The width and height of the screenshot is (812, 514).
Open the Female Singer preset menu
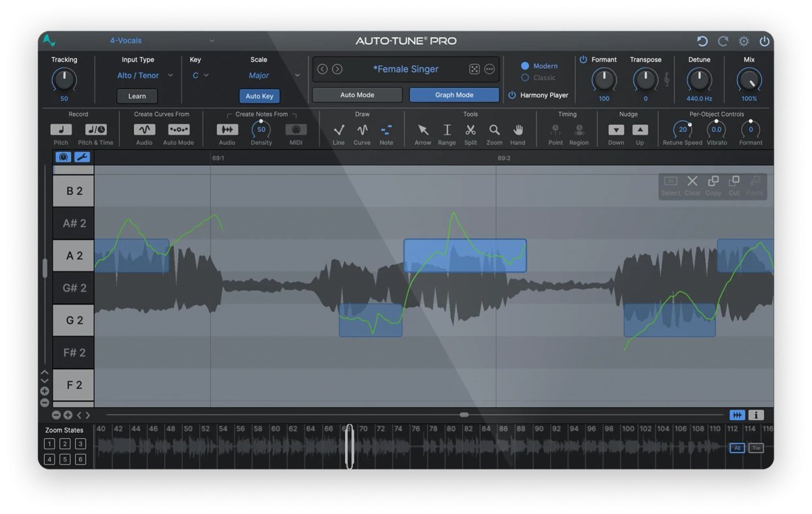coord(406,69)
